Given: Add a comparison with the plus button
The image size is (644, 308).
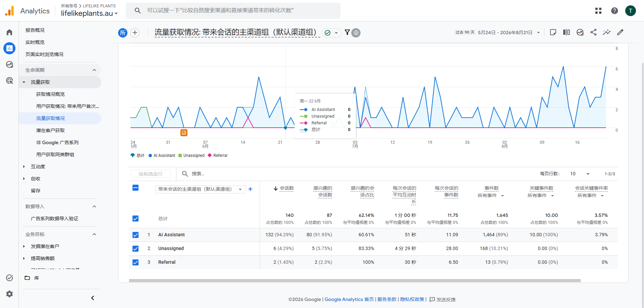Looking at the screenshot, I should click(135, 33).
